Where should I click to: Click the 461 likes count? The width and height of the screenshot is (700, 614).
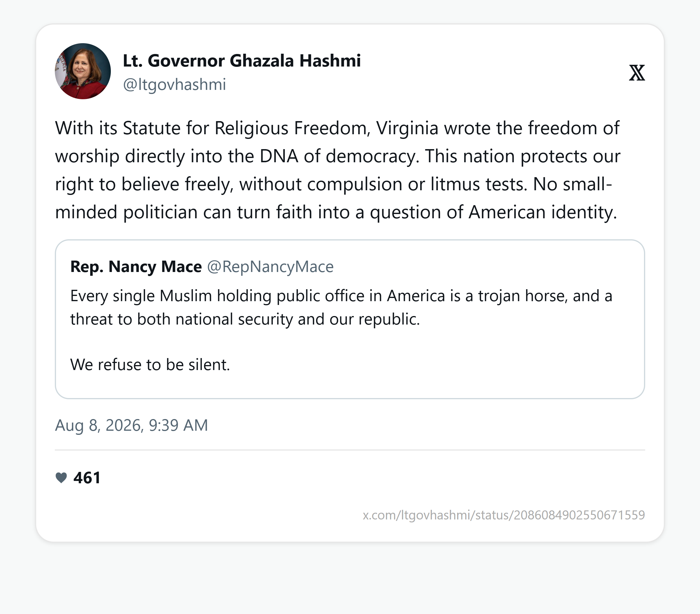pyautogui.click(x=87, y=478)
